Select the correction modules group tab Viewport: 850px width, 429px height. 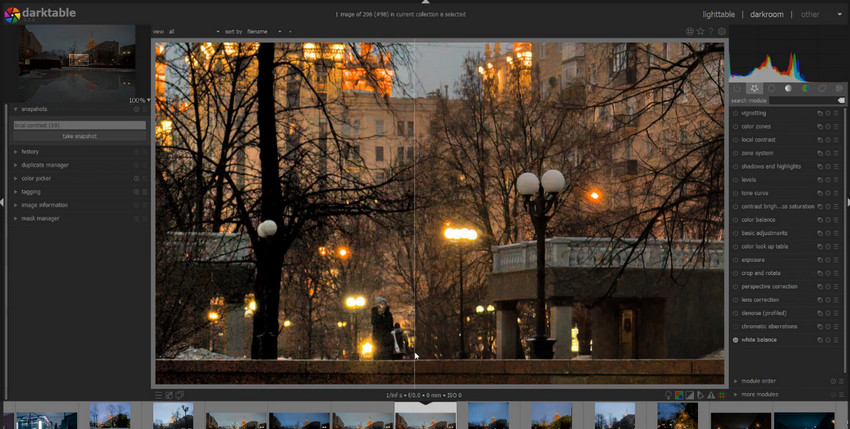(x=822, y=88)
